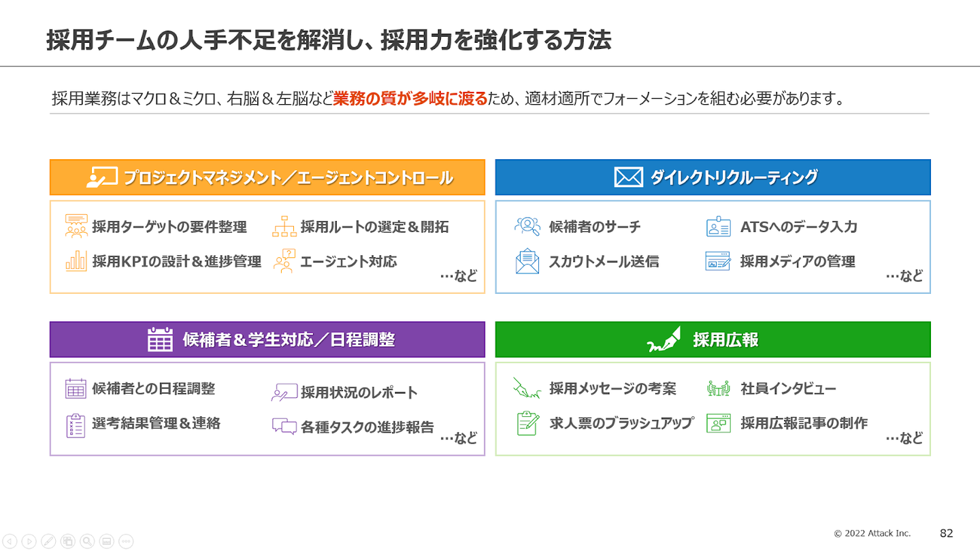
Task: Click the envelope icon beside ダイレクトリクルーティング
Action: (628, 178)
